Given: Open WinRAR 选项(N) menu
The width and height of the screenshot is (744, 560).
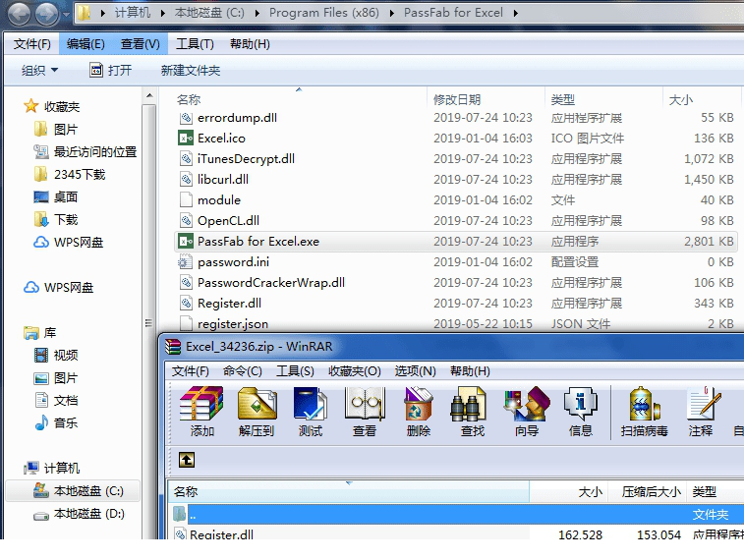Looking at the screenshot, I should click(415, 370).
